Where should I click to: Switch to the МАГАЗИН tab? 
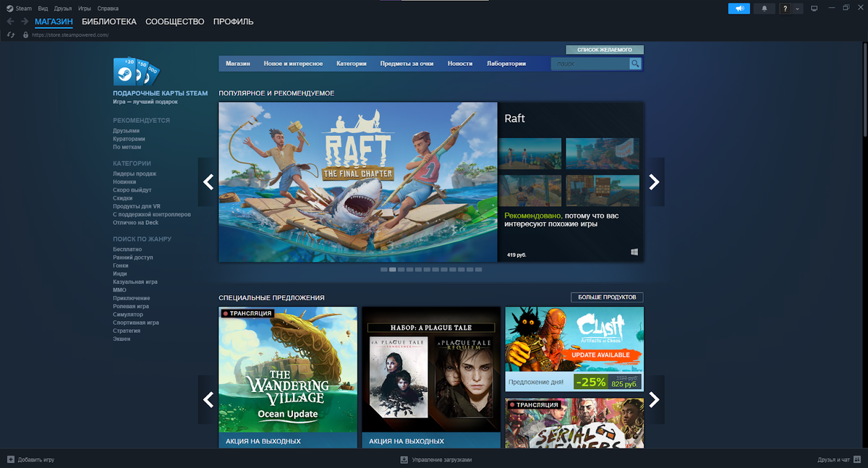pos(54,22)
